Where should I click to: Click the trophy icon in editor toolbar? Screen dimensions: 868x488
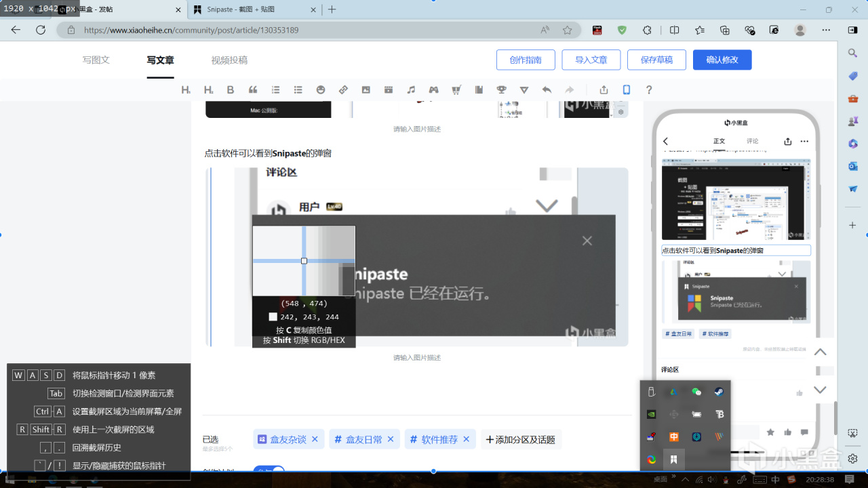pyautogui.click(x=502, y=89)
